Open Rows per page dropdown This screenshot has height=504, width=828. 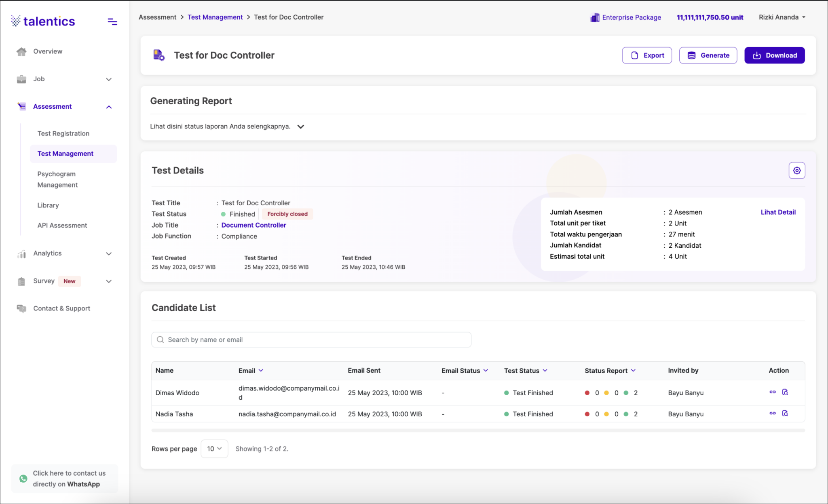coord(214,449)
